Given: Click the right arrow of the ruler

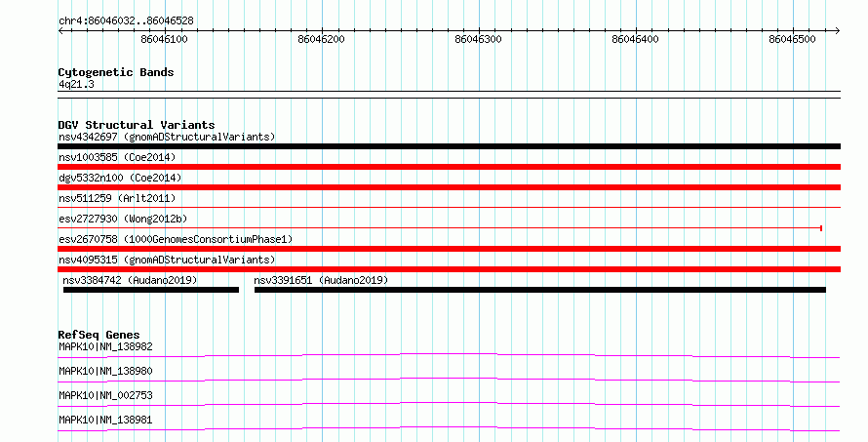Looking at the screenshot, I should [x=838, y=31].
